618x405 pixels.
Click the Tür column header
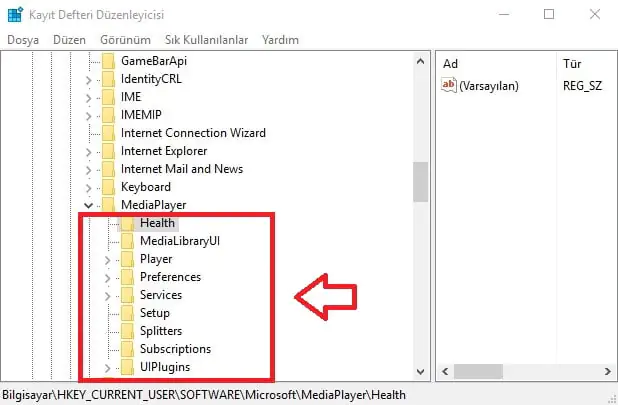point(572,64)
